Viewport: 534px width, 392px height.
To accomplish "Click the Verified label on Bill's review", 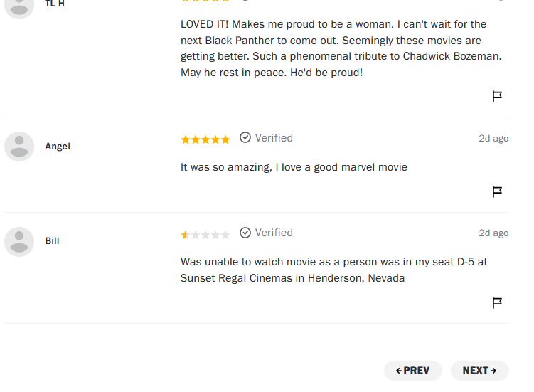I will (274, 233).
